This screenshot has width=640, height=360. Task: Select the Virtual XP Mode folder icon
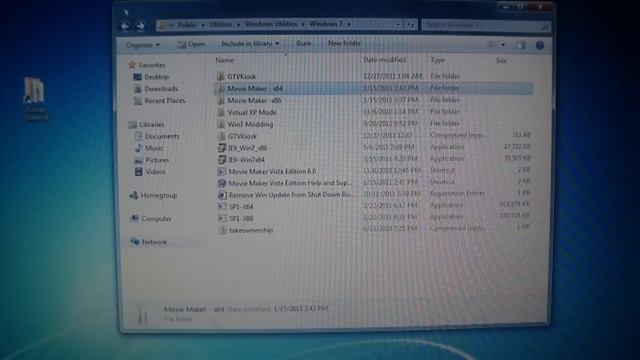pos(221,112)
